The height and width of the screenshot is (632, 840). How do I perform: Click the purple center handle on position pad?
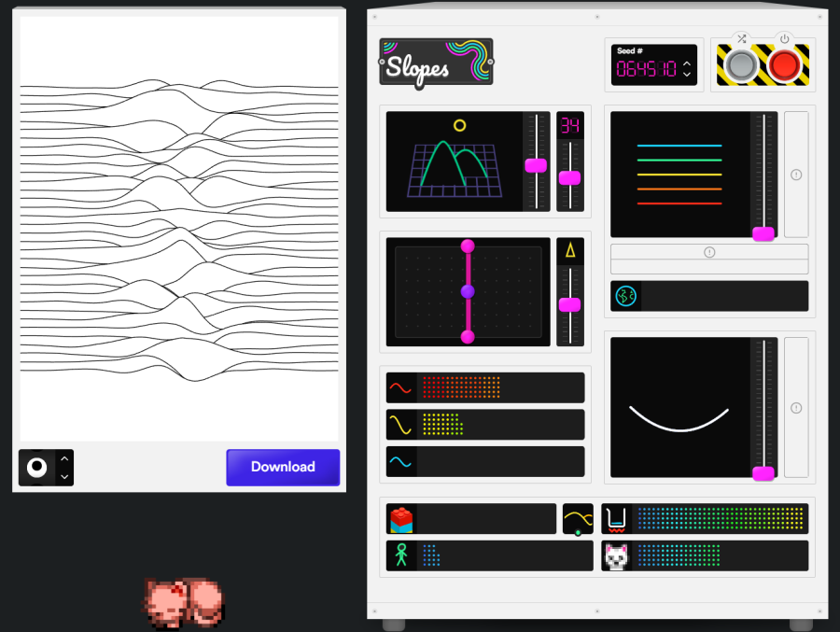click(468, 291)
